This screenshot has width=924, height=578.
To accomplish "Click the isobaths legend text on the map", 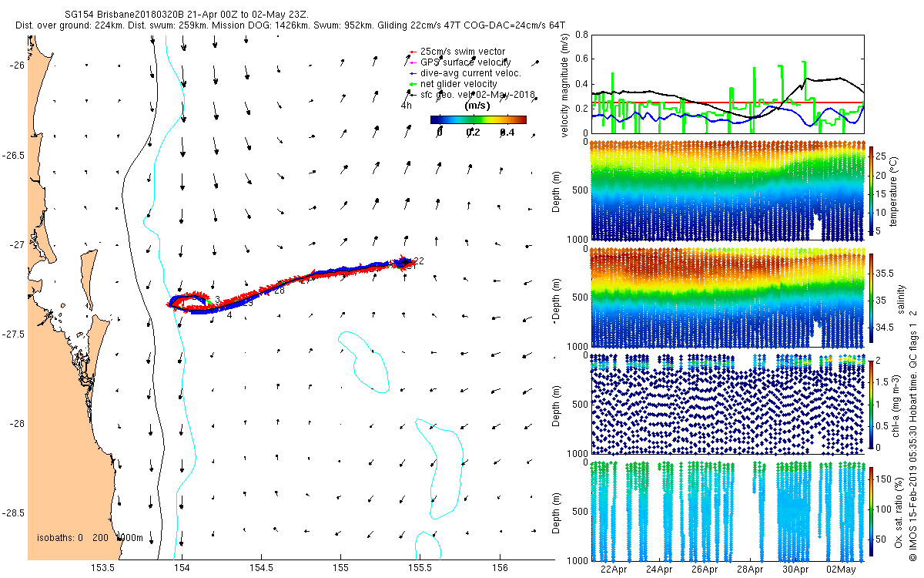I will [90, 538].
